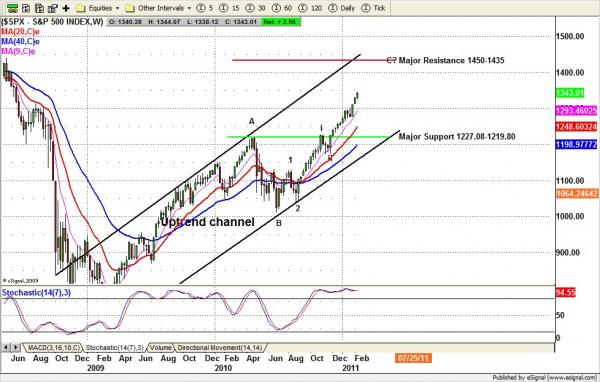Click the second page toolbar icon
600x382 pixels.
26,8
